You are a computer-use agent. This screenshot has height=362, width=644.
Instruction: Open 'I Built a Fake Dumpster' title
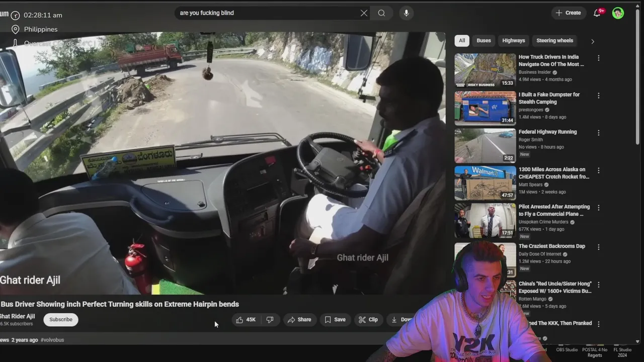coord(549,98)
